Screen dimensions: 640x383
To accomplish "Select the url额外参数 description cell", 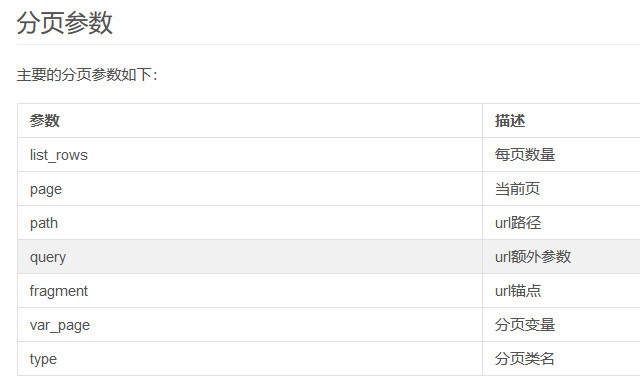I will pos(561,257).
